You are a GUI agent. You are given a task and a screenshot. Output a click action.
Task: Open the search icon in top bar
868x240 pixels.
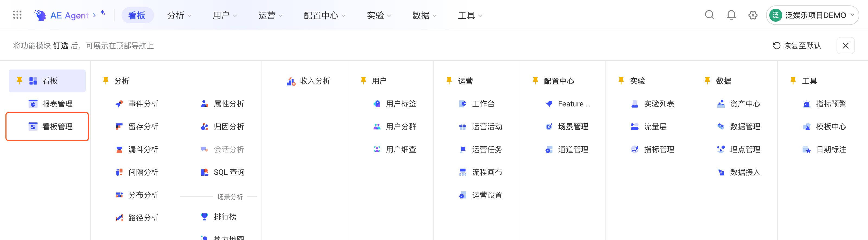[x=709, y=15]
